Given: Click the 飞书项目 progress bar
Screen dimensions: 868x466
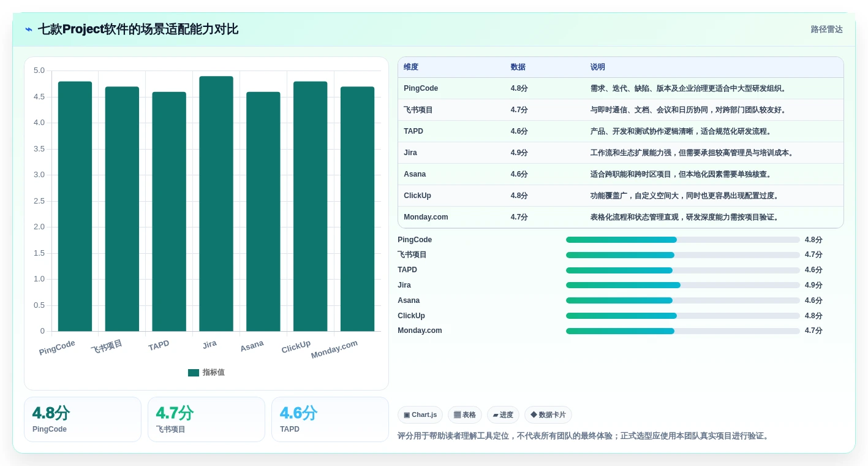Looking at the screenshot, I should tap(683, 255).
